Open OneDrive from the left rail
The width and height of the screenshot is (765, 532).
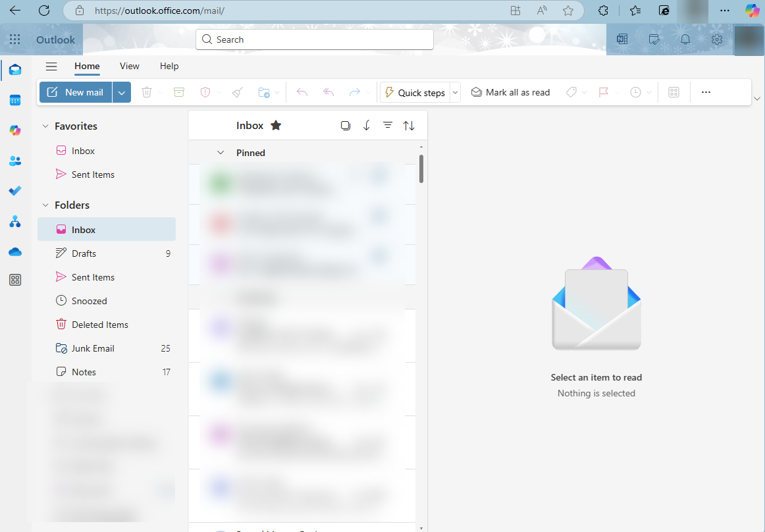click(15, 252)
